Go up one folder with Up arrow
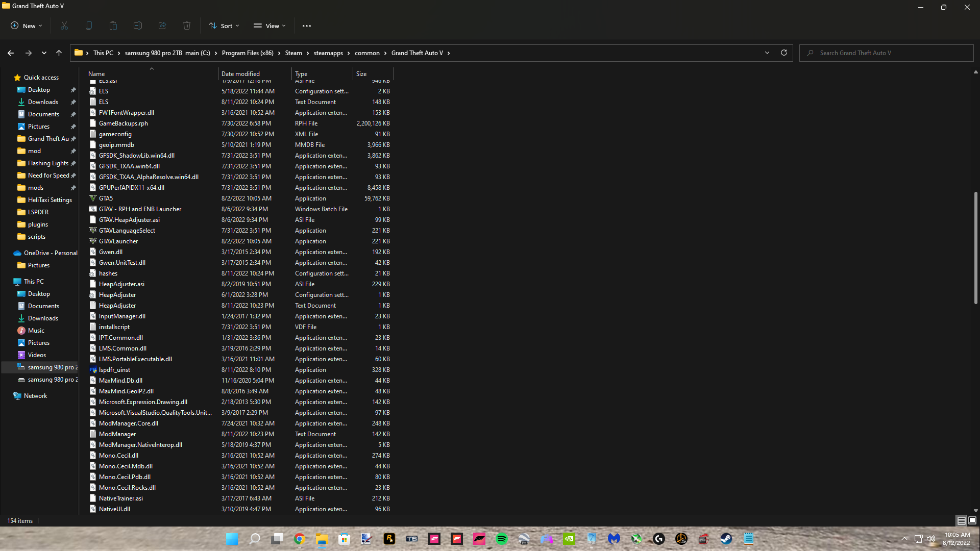 [59, 53]
